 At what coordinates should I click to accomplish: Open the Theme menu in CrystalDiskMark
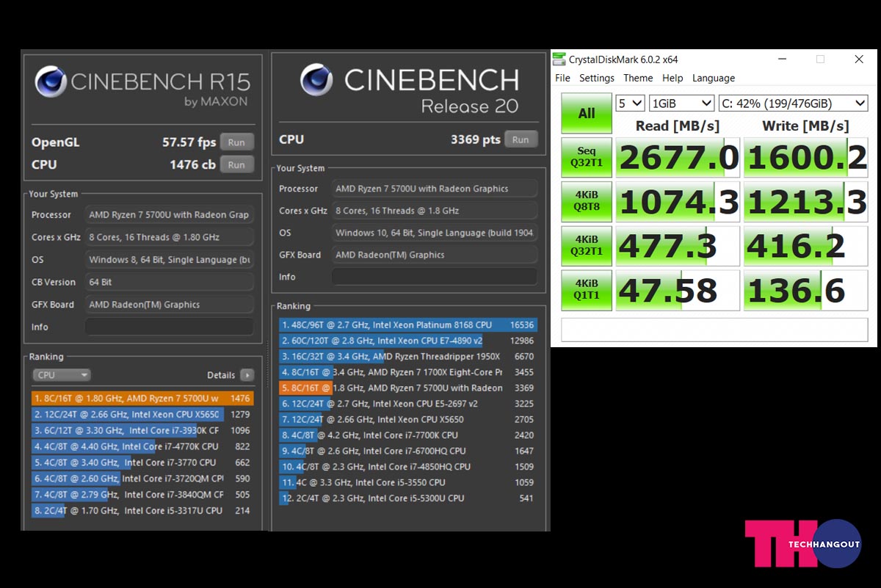pos(638,78)
